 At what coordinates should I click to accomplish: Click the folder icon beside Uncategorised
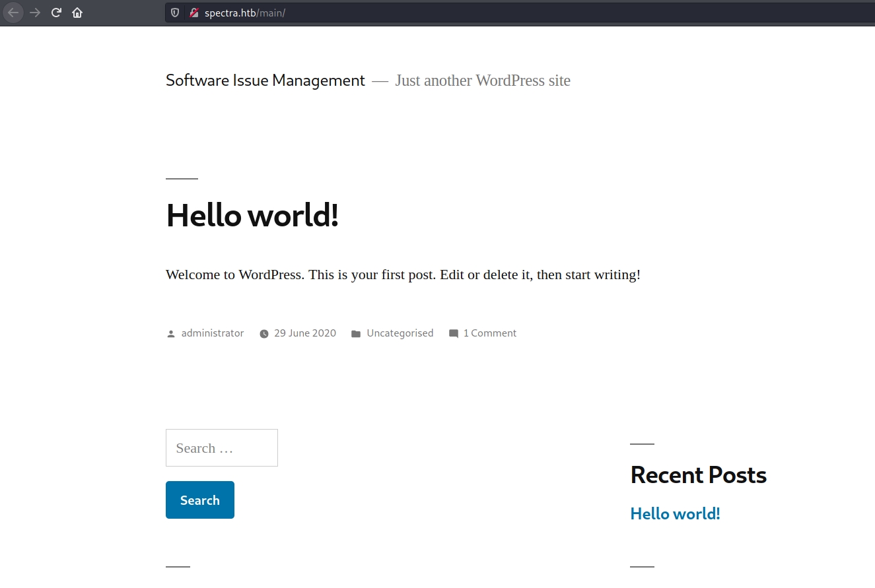(356, 334)
